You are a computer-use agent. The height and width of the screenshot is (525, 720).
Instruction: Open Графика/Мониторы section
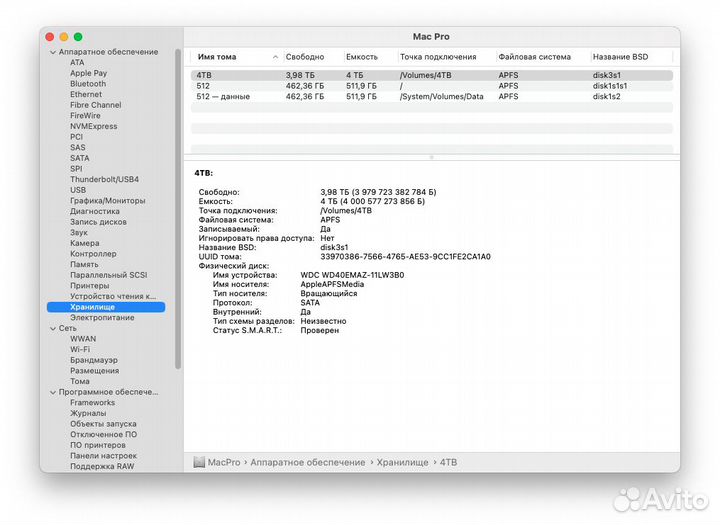pos(107,200)
